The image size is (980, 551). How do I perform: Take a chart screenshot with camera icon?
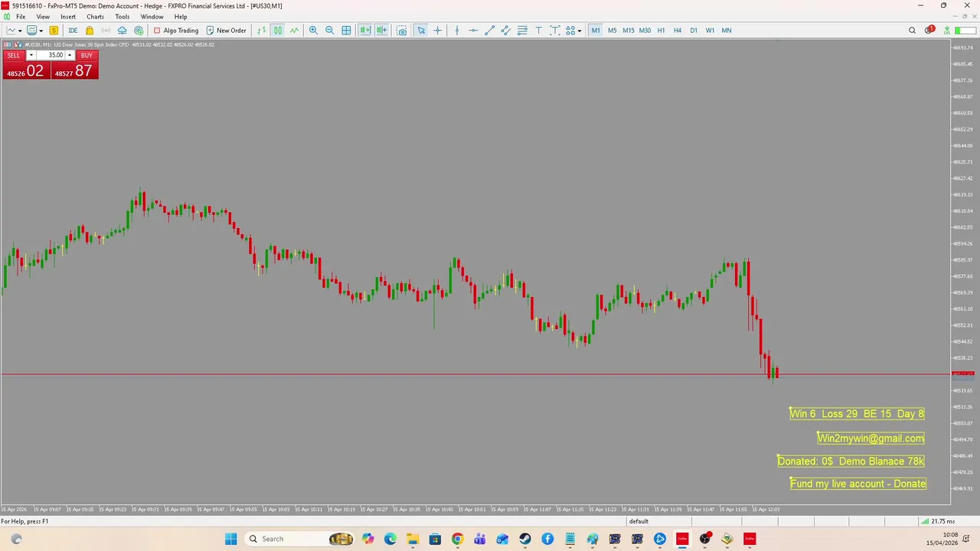pos(401,31)
